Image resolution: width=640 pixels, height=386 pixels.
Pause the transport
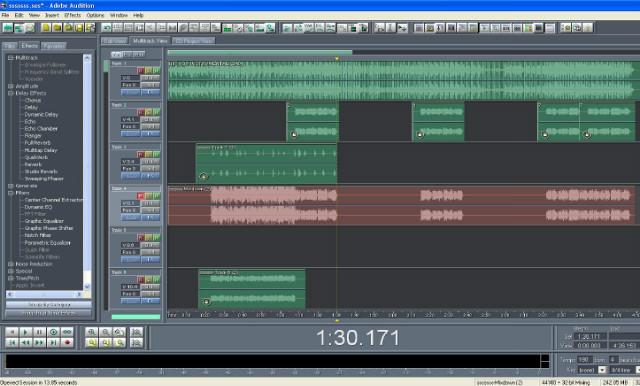coord(39,332)
